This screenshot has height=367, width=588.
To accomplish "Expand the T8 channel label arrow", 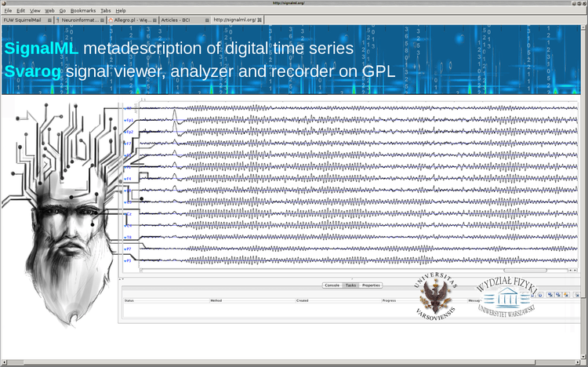I will (x=125, y=237).
